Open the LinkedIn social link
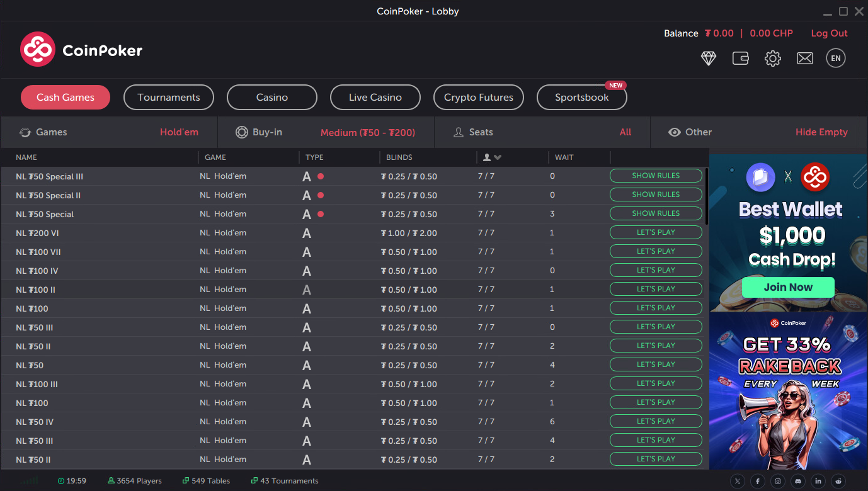Image resolution: width=868 pixels, height=491 pixels. [x=818, y=481]
